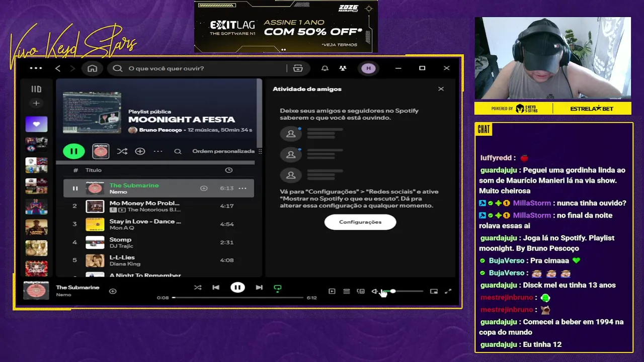Go forward with the right arrow

pos(72,68)
